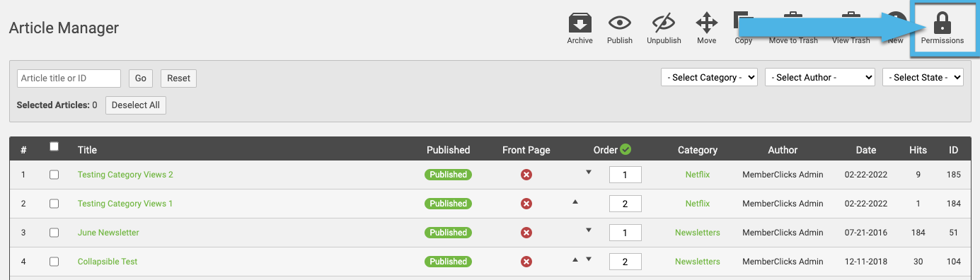Sort by the ID column header
Image resolution: width=980 pixels, height=280 pixels.
(954, 150)
